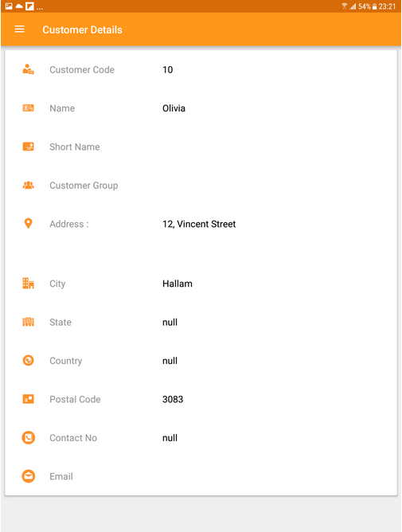
Task: Open the hamburger navigation menu
Action: 20,29
